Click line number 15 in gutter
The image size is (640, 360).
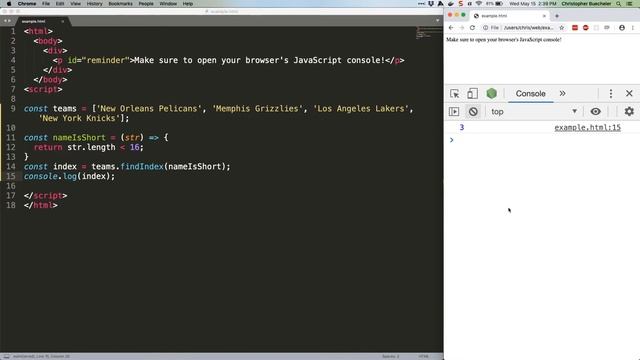11,176
